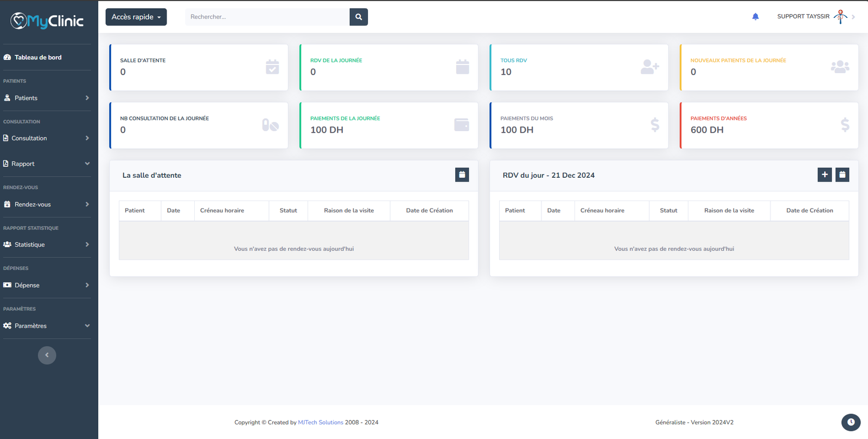The width and height of the screenshot is (868, 439).
Task: Expand the Paramètres sidebar section
Action: point(47,326)
